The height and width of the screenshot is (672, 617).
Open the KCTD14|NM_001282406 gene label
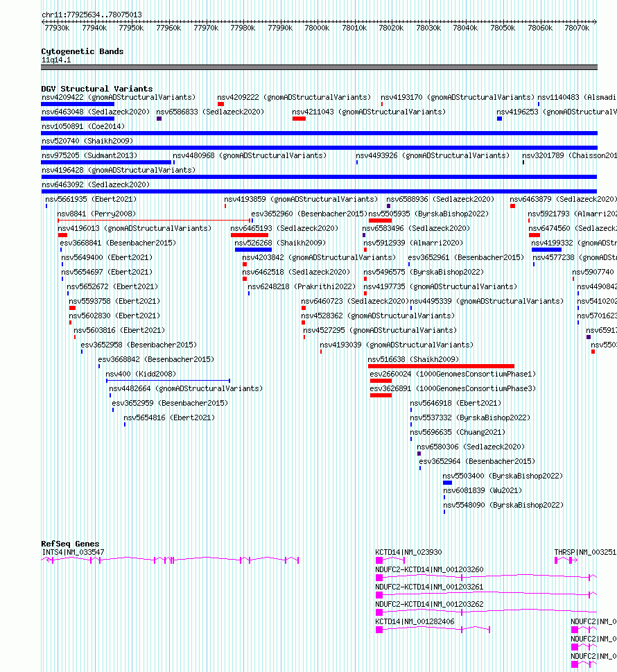coord(415,621)
